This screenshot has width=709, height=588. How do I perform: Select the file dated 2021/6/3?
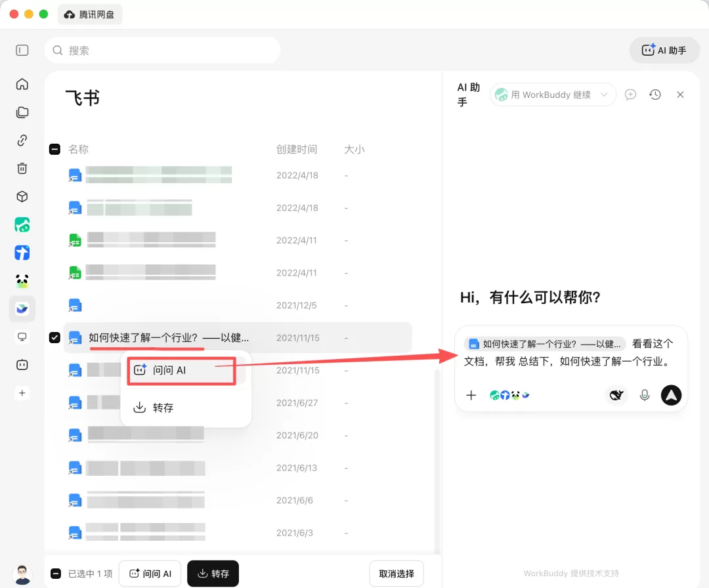click(238, 533)
